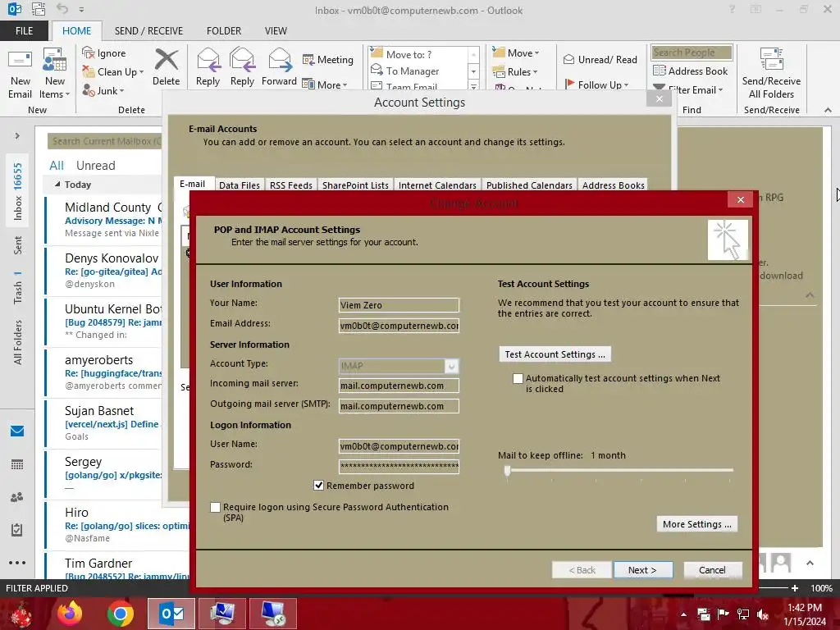Click the Meeting reply icon
Image resolution: width=840 pixels, height=630 pixels.
[308, 59]
